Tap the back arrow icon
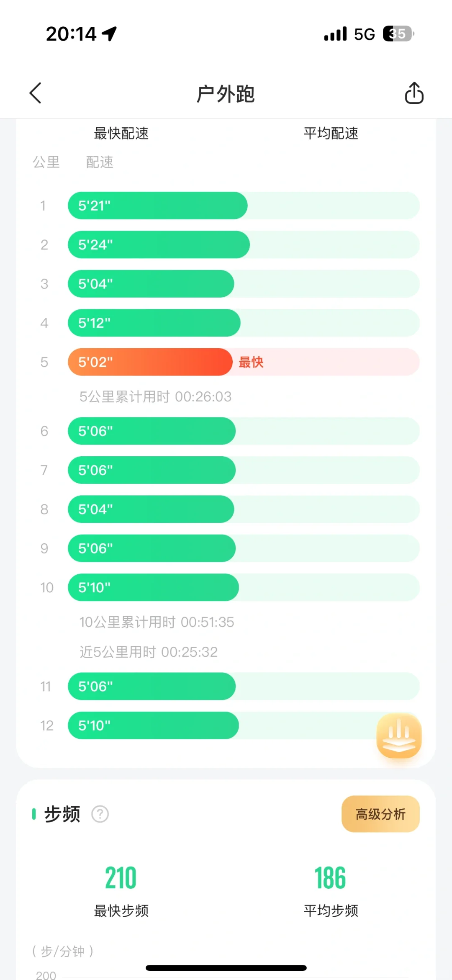The image size is (452, 980). (36, 93)
